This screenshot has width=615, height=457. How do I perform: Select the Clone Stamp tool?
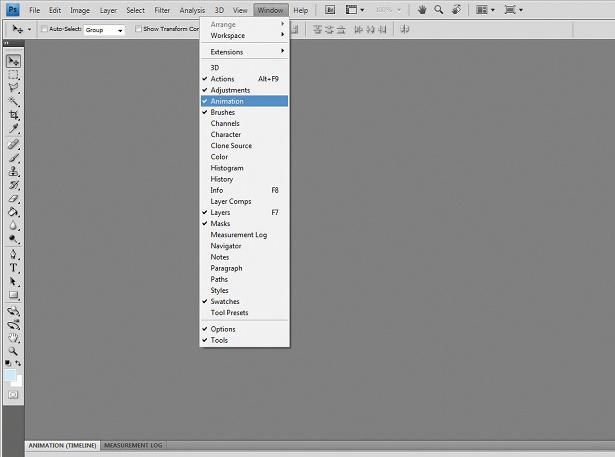[13, 171]
